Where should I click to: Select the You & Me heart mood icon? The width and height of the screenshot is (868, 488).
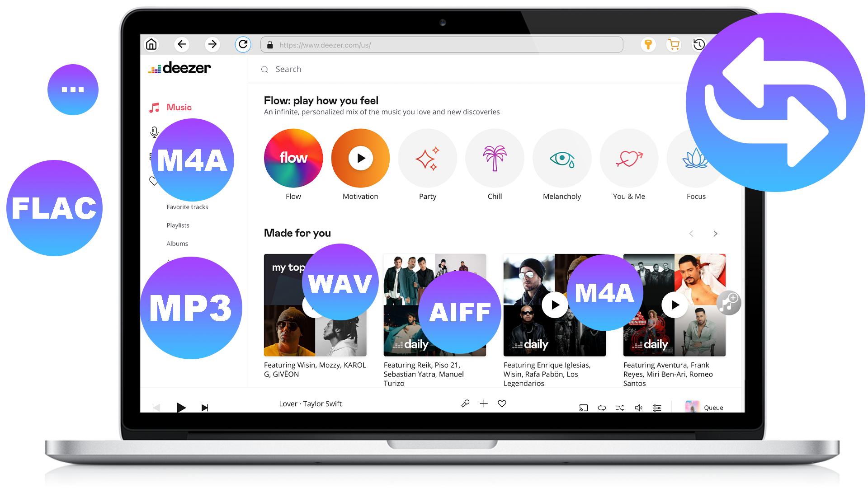(628, 157)
